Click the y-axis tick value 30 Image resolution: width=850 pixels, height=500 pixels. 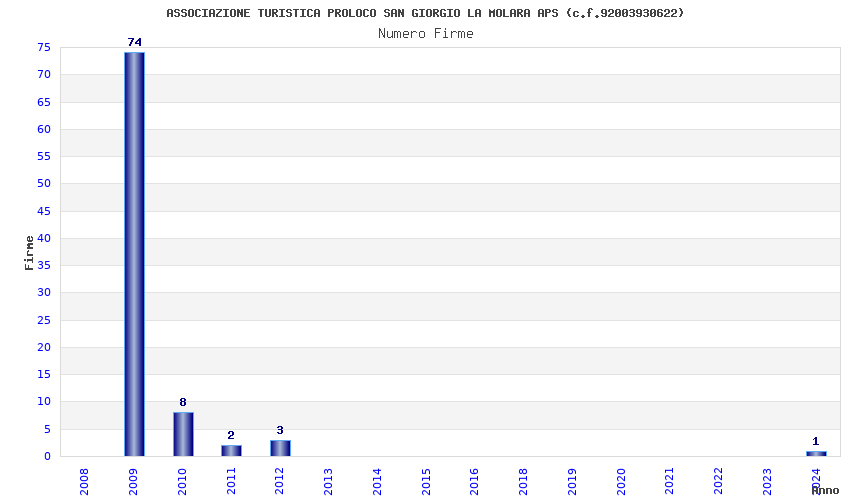(x=44, y=292)
